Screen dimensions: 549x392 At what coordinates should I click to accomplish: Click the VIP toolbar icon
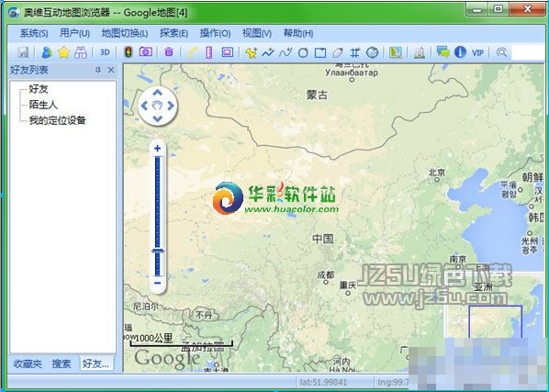click(477, 53)
